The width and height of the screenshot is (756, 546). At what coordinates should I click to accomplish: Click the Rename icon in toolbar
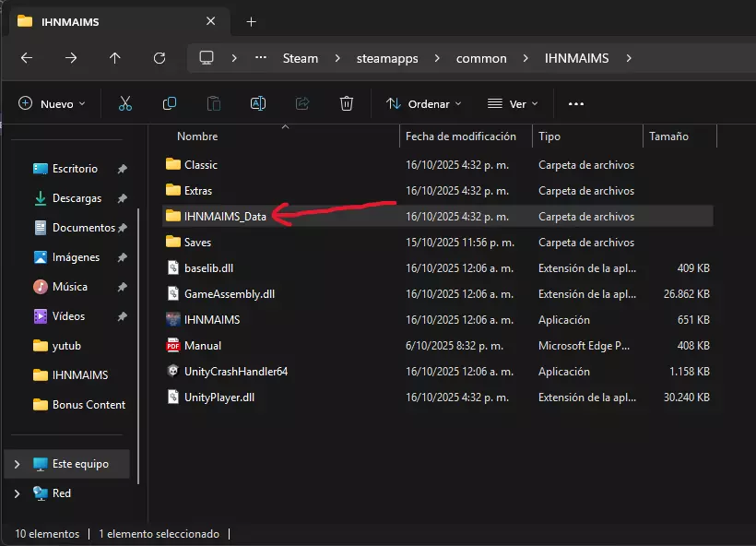pyautogui.click(x=258, y=104)
